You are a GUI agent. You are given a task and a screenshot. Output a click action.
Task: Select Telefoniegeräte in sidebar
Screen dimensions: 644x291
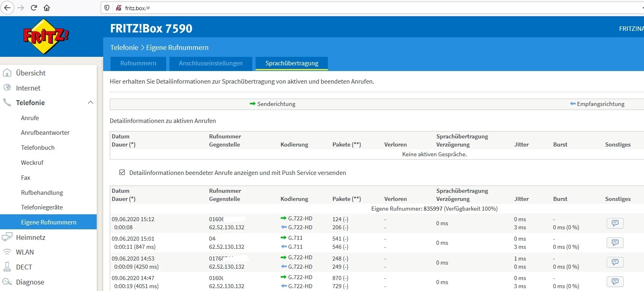(42, 207)
